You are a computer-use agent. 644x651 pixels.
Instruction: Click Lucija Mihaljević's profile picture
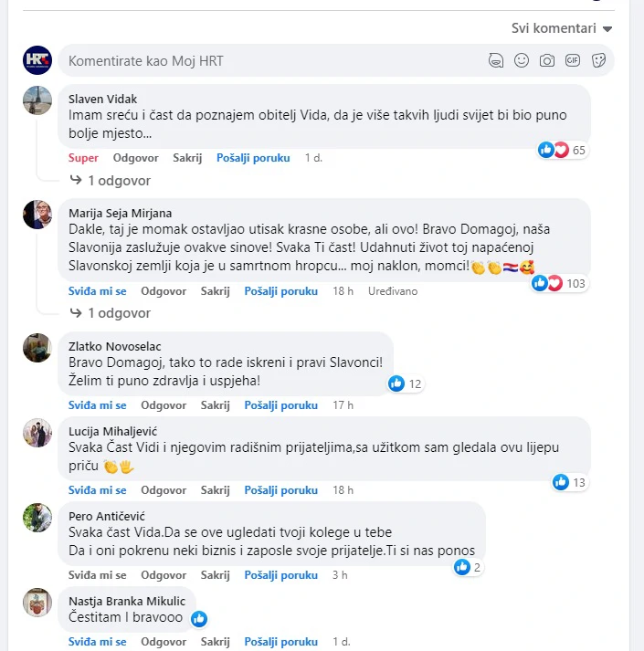(x=37, y=433)
